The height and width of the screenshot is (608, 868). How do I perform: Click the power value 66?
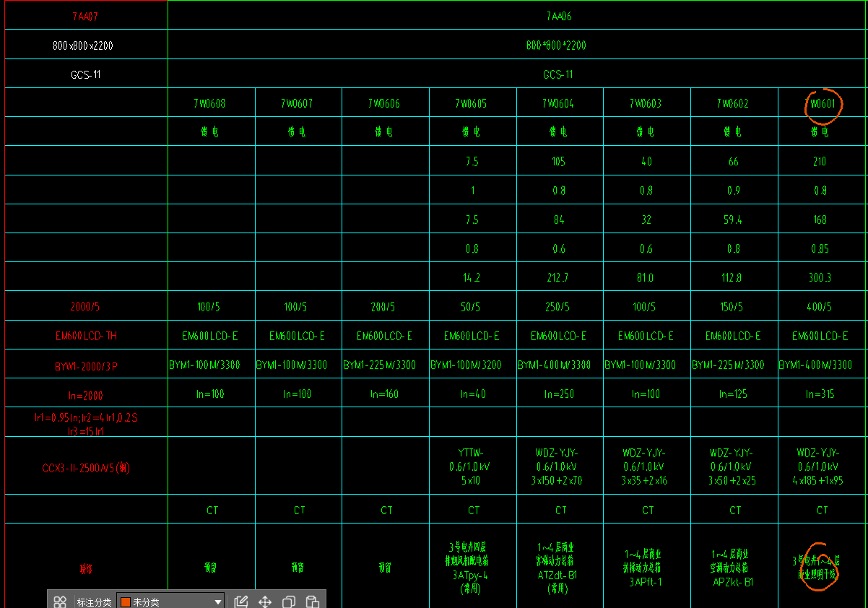point(733,162)
